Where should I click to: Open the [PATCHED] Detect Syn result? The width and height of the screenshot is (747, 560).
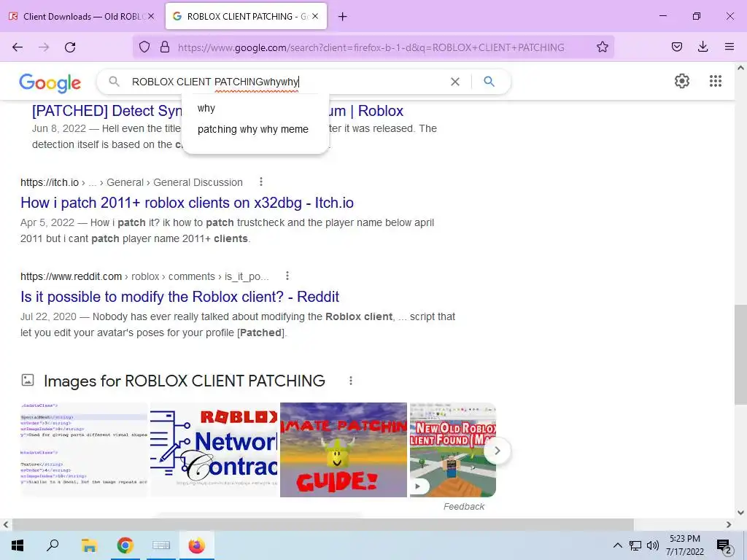(217, 111)
